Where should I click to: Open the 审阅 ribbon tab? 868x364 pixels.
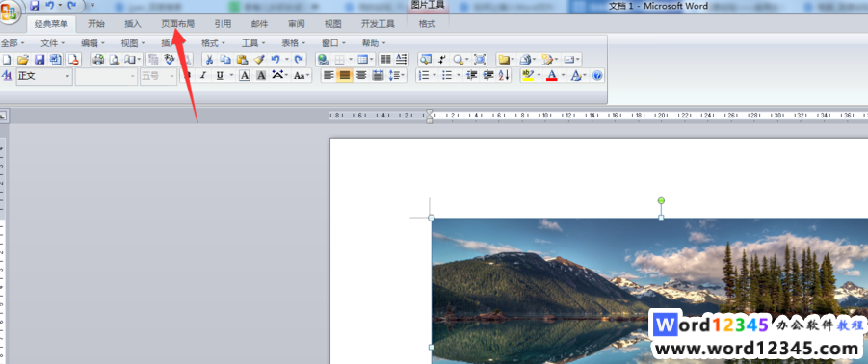(x=296, y=24)
